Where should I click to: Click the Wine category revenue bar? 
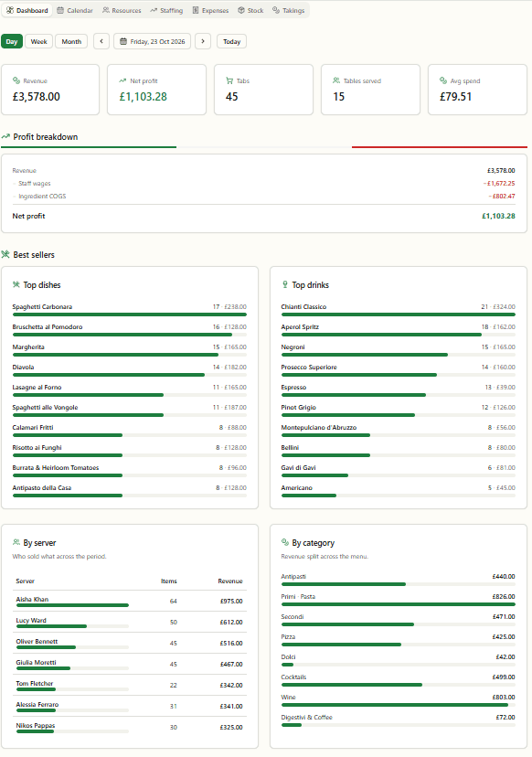coord(399,705)
